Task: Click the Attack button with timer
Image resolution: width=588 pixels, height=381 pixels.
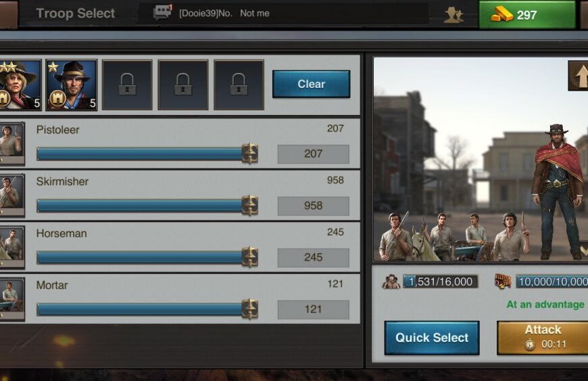Action: tap(542, 338)
